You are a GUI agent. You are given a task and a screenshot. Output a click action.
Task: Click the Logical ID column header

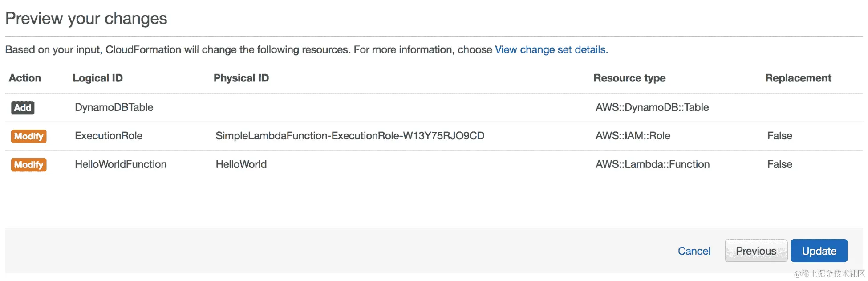point(97,78)
